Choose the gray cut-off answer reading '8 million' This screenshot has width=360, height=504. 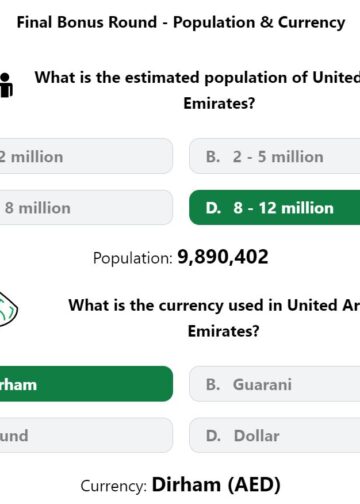(x=86, y=208)
